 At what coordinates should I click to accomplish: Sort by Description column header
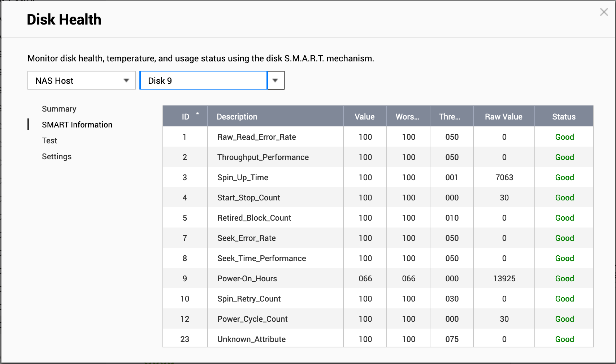coord(275,116)
